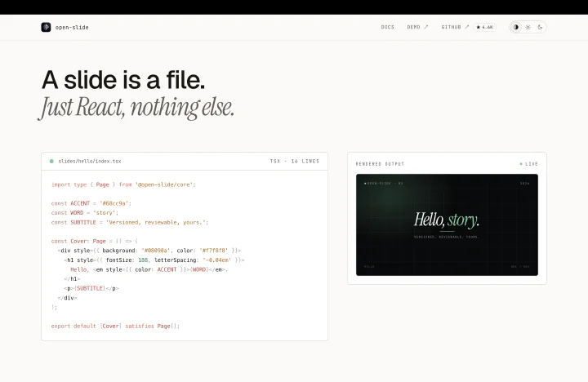This screenshot has height=382, width=588.
Task: Open the open-slide home text link
Action: (x=72, y=28)
